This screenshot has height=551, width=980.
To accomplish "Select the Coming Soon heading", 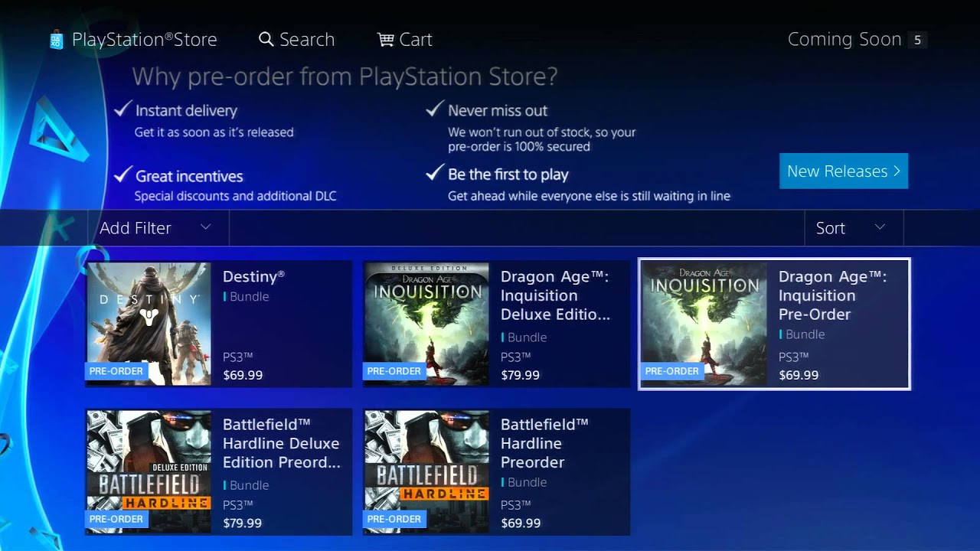I will pyautogui.click(x=844, y=39).
